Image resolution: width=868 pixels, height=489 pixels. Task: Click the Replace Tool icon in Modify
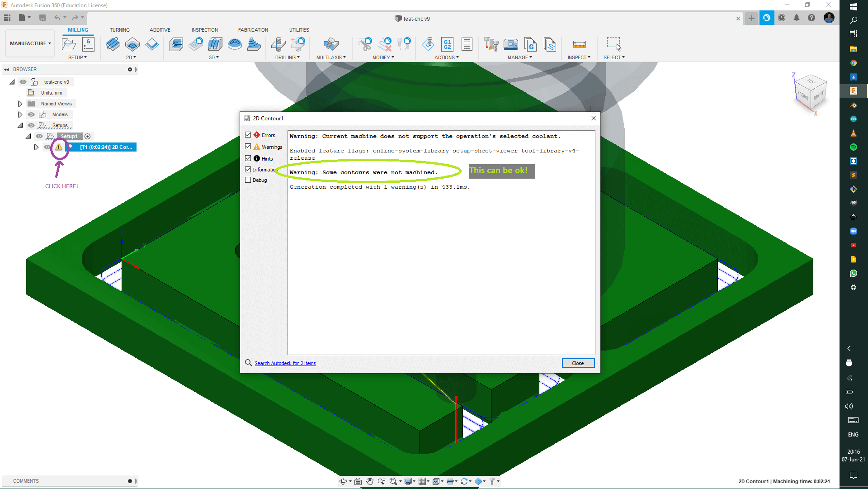pyautogui.click(x=404, y=44)
